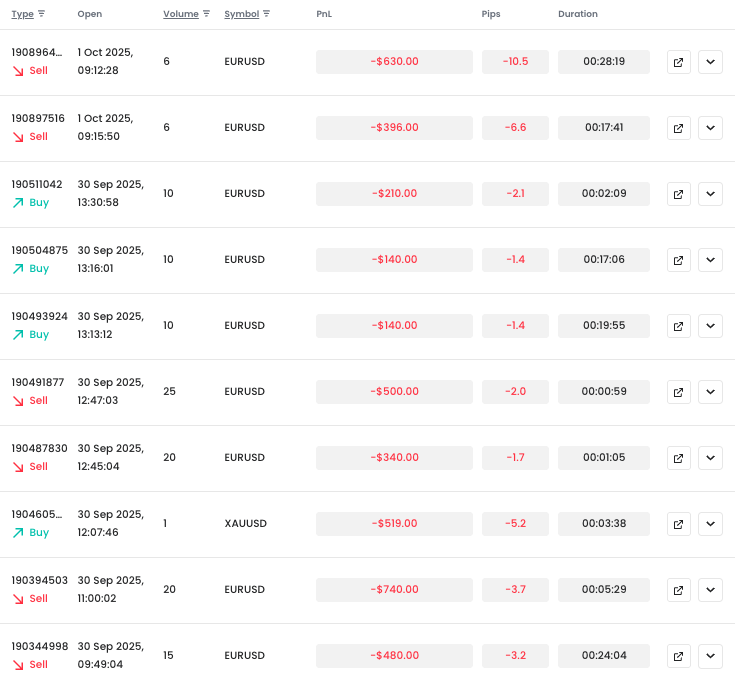Click the filter icon beside the Symbol column
Viewport: 735px width, 685px height.
pos(267,15)
